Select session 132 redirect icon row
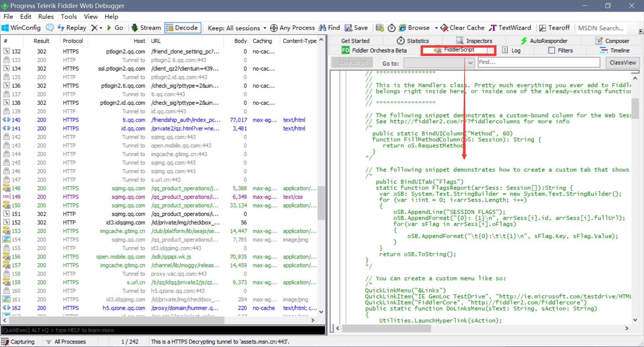This screenshot has height=347, width=644. [160, 51]
